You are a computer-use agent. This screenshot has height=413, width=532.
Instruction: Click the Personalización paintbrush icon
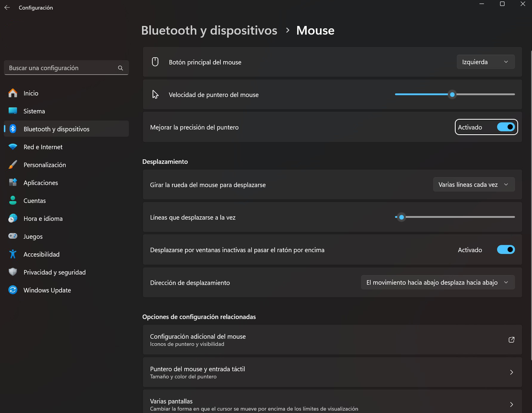13,165
